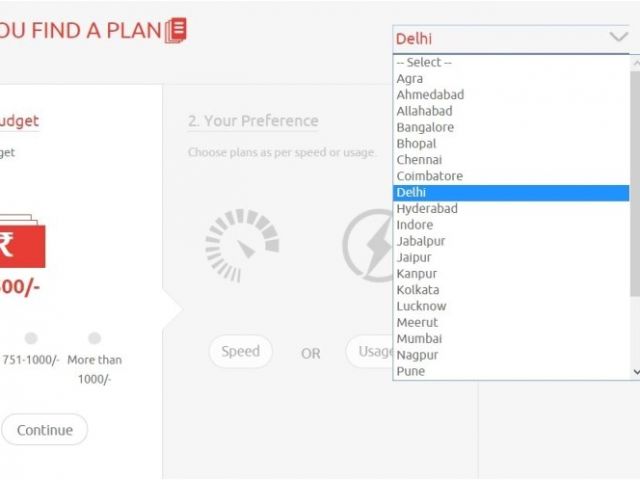Image resolution: width=640 pixels, height=480 pixels.
Task: Select the '-- Select --' placeholder option
Action: 424,62
